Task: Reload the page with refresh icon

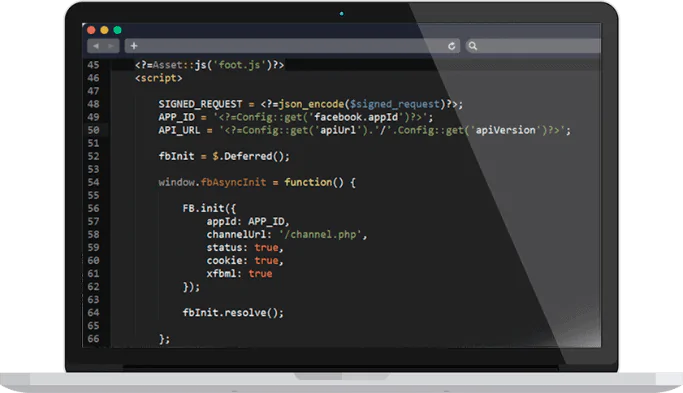Action: tap(452, 46)
